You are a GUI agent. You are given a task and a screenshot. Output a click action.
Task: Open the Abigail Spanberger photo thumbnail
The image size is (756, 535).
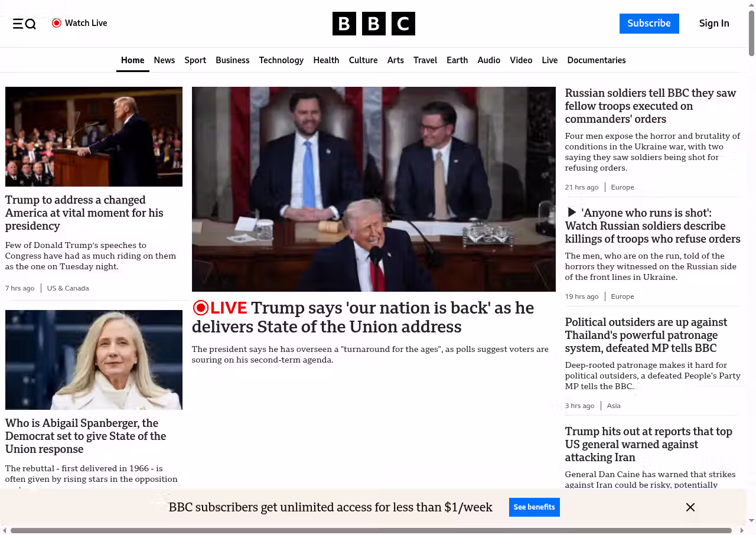pos(94,360)
